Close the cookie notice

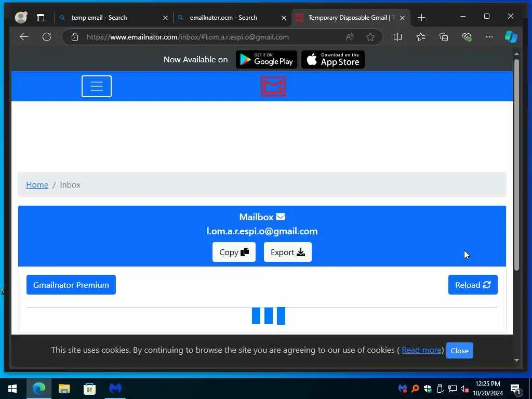tap(459, 351)
